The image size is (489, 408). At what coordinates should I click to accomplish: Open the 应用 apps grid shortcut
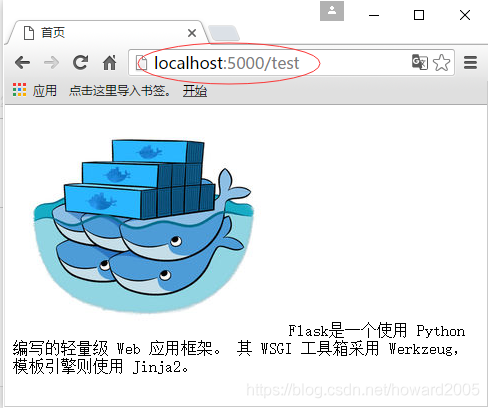35,90
